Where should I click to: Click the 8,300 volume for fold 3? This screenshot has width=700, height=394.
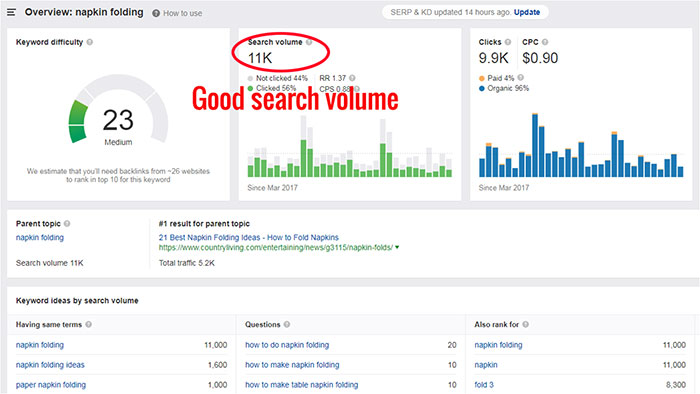pyautogui.click(x=676, y=385)
